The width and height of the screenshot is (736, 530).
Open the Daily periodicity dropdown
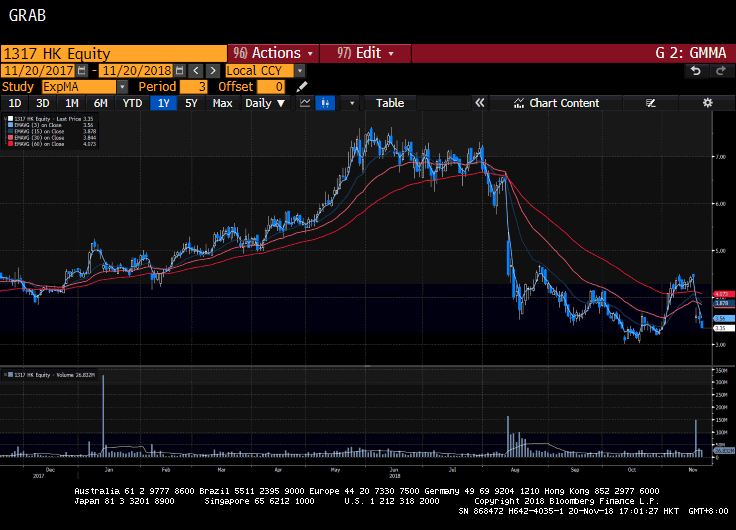point(265,103)
